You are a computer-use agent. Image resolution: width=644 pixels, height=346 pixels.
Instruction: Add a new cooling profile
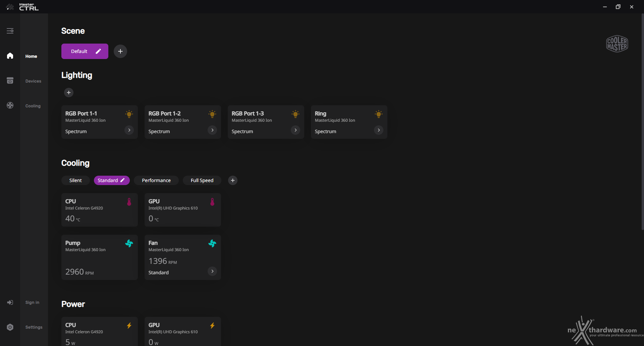click(233, 180)
